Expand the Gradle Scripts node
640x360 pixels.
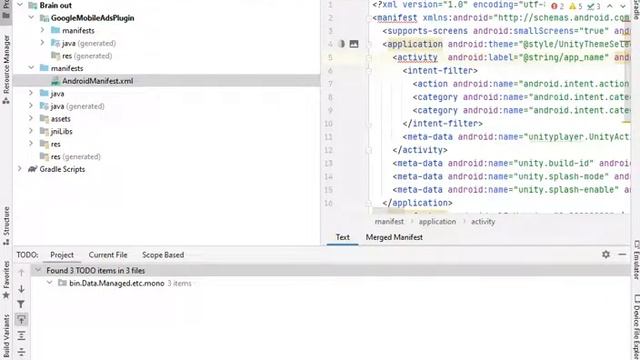20,169
